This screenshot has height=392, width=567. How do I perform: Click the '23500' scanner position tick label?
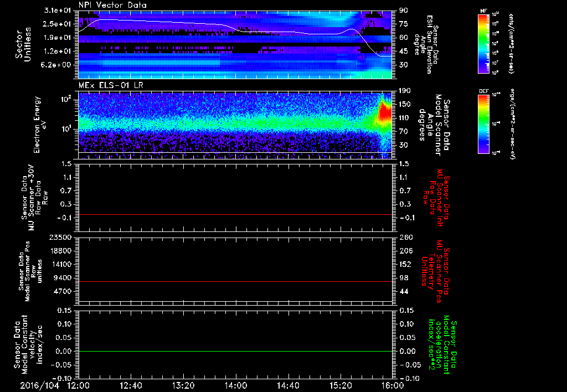(60, 237)
